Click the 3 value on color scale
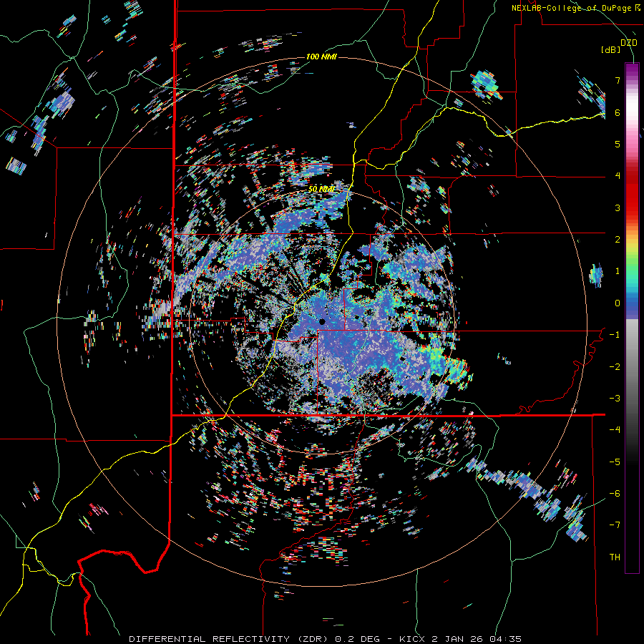 click(x=618, y=208)
